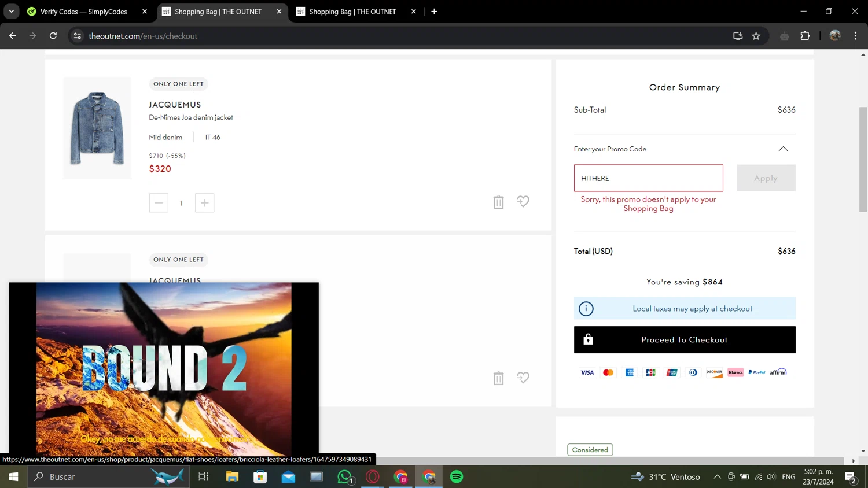868x488 pixels.
Task: Open Chrome's three-dot menu
Action: (x=855, y=36)
